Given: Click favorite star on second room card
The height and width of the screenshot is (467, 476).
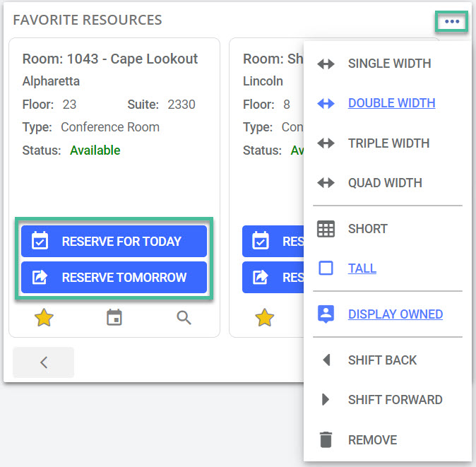Looking at the screenshot, I should point(264,318).
